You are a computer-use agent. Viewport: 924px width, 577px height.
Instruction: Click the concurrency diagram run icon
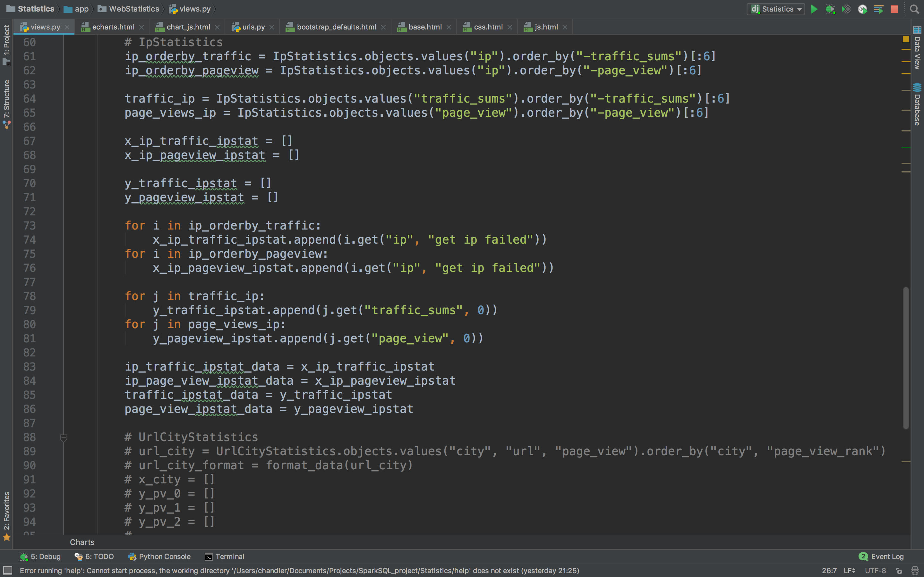pos(878,9)
